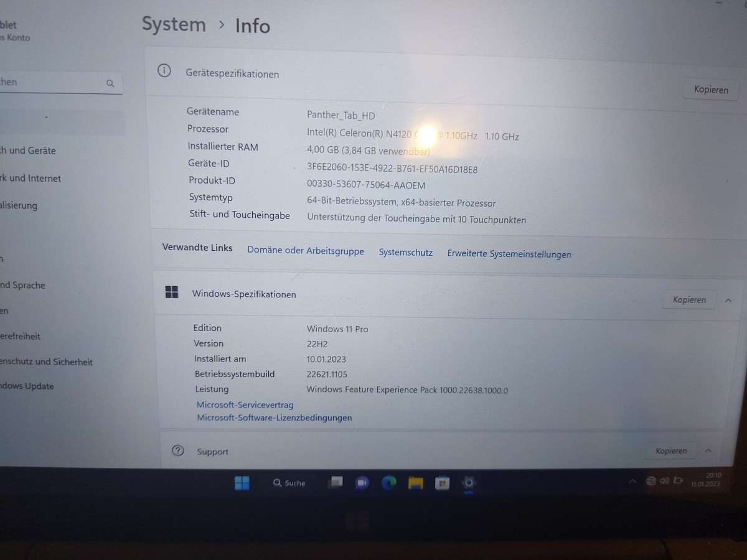Select the Installiert am date 10.01.2023
The image size is (747, 560).
click(x=326, y=359)
